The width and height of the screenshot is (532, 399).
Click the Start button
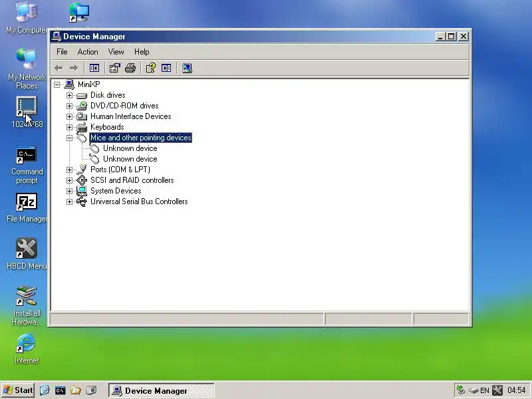pos(18,390)
